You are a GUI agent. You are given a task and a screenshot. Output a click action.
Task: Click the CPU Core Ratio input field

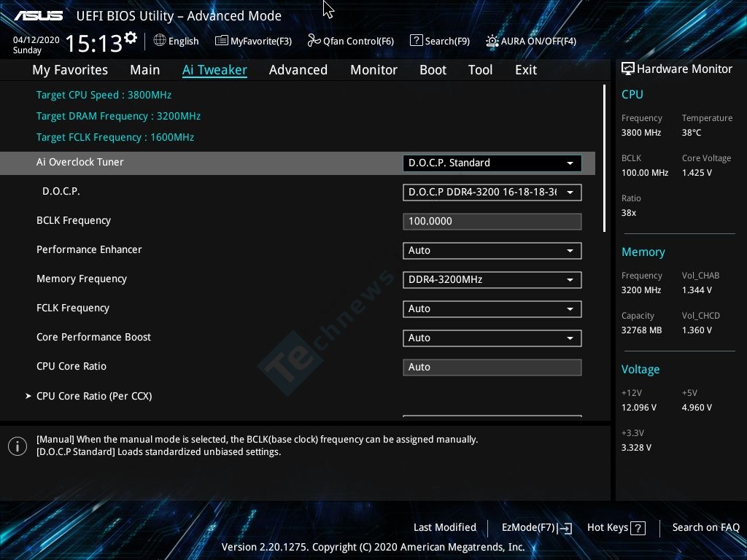[492, 367]
